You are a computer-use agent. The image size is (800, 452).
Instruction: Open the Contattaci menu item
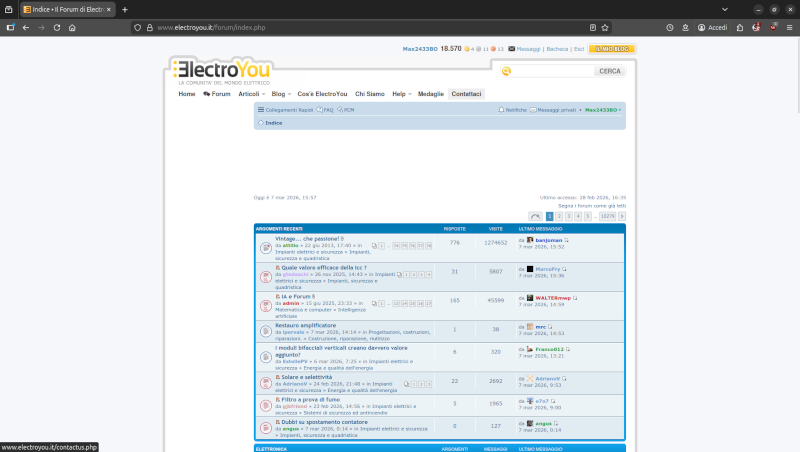pos(466,93)
